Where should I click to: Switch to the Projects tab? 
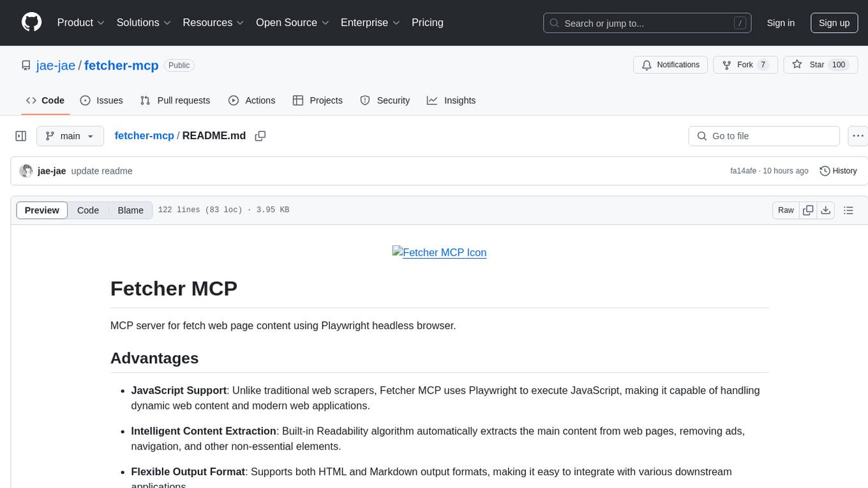pos(318,100)
